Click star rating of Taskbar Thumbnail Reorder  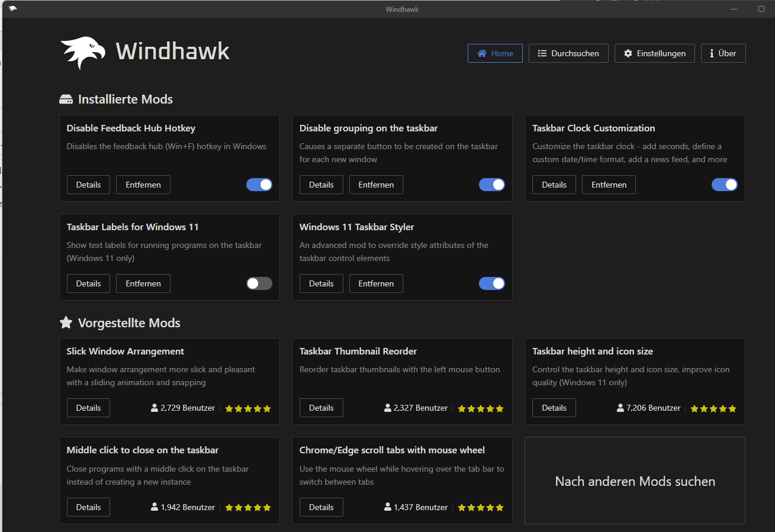(481, 408)
